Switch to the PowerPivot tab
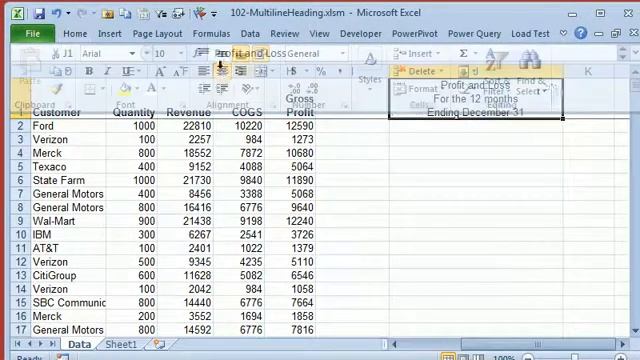Image resolution: width=640 pixels, height=360 pixels. coord(414,33)
